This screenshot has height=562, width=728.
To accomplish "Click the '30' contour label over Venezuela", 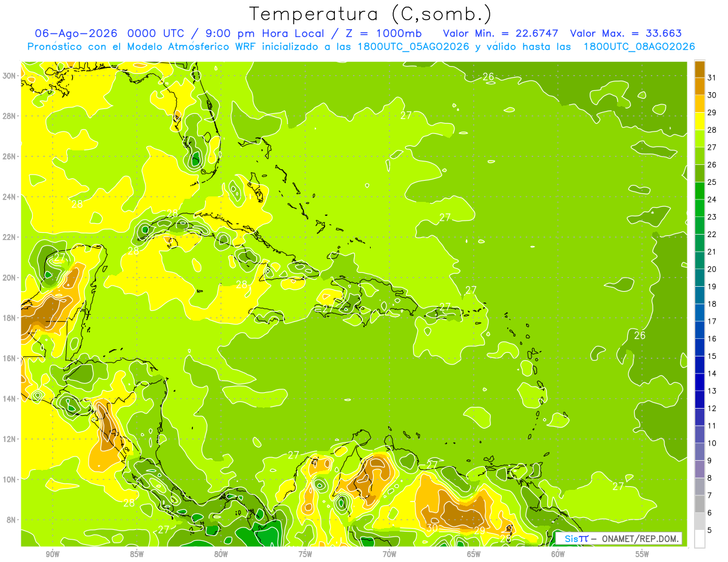I will 432,528.
